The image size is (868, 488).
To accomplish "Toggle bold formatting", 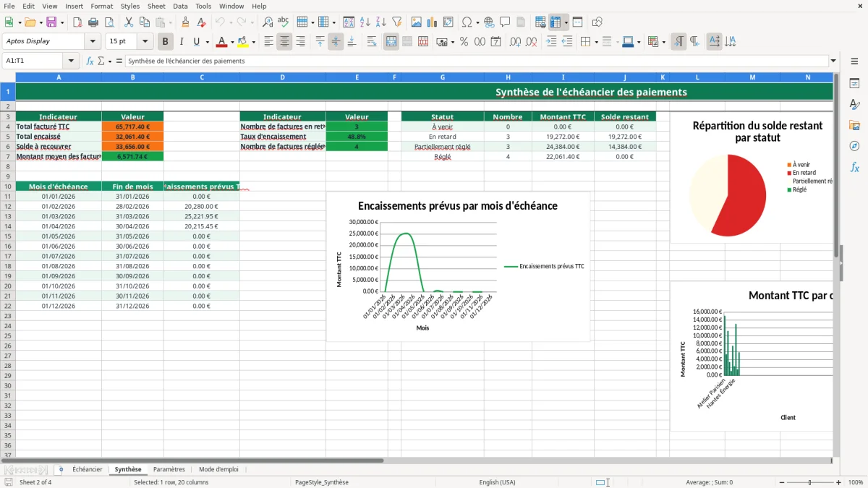I will [x=166, y=41].
